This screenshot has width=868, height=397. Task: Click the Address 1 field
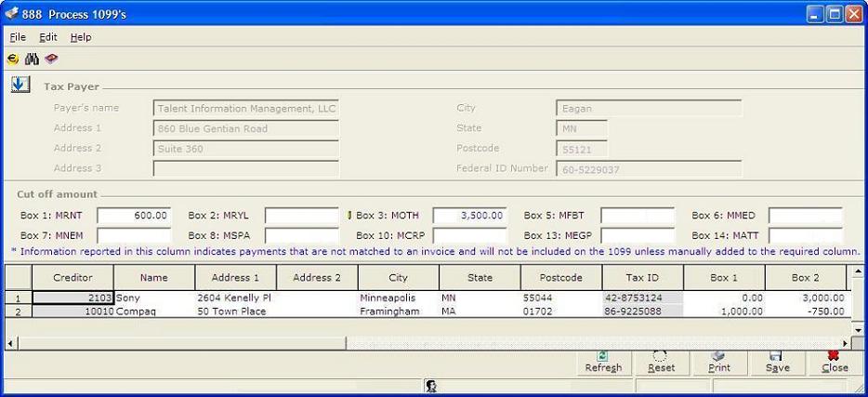pyautogui.click(x=245, y=128)
